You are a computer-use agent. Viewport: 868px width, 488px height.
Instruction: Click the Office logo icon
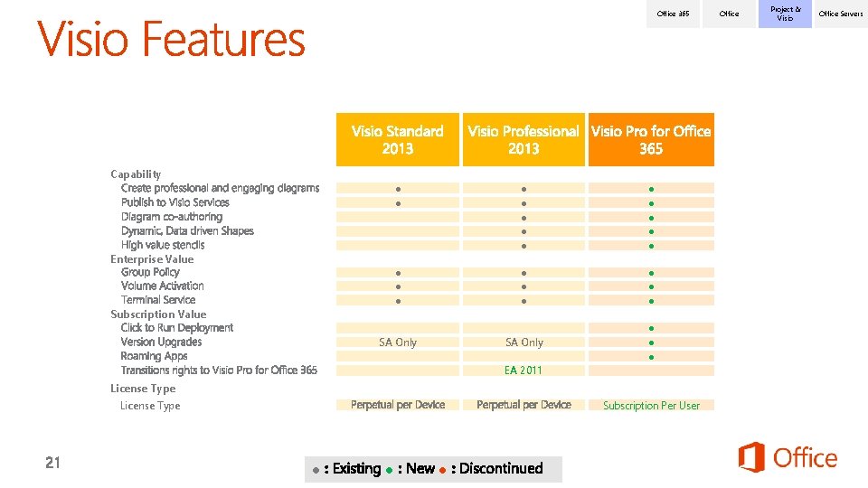(x=751, y=457)
